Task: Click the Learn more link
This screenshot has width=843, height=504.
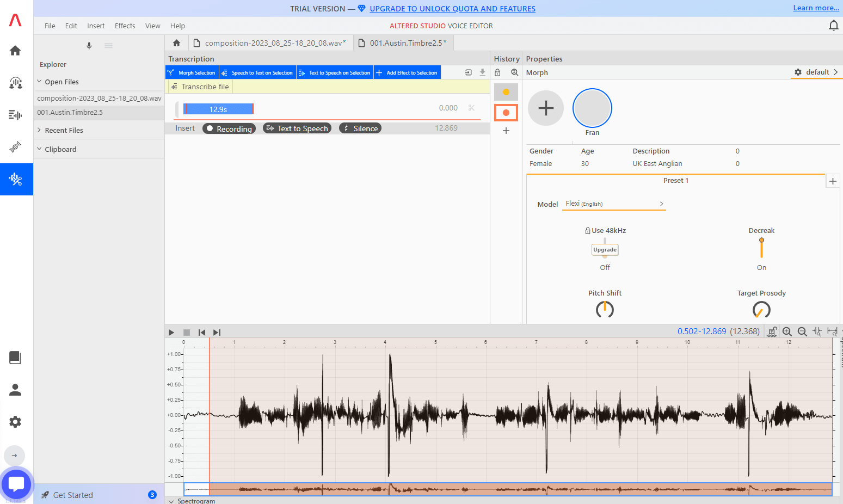Action: [816, 8]
